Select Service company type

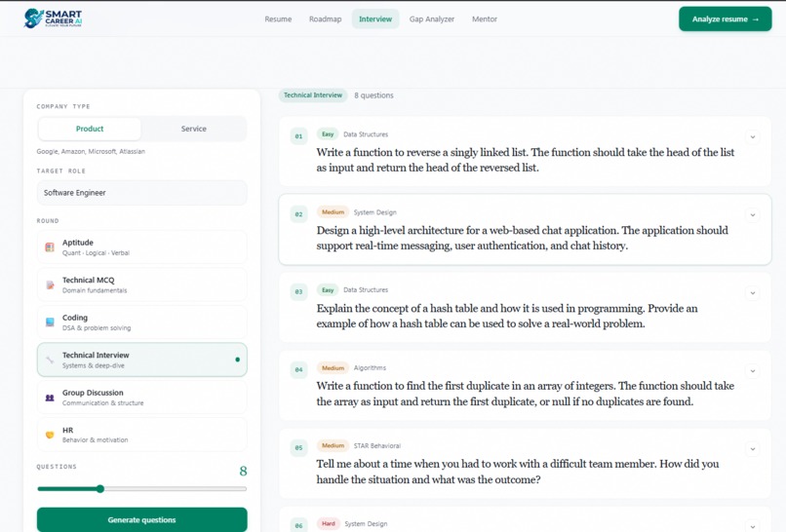pyautogui.click(x=194, y=129)
